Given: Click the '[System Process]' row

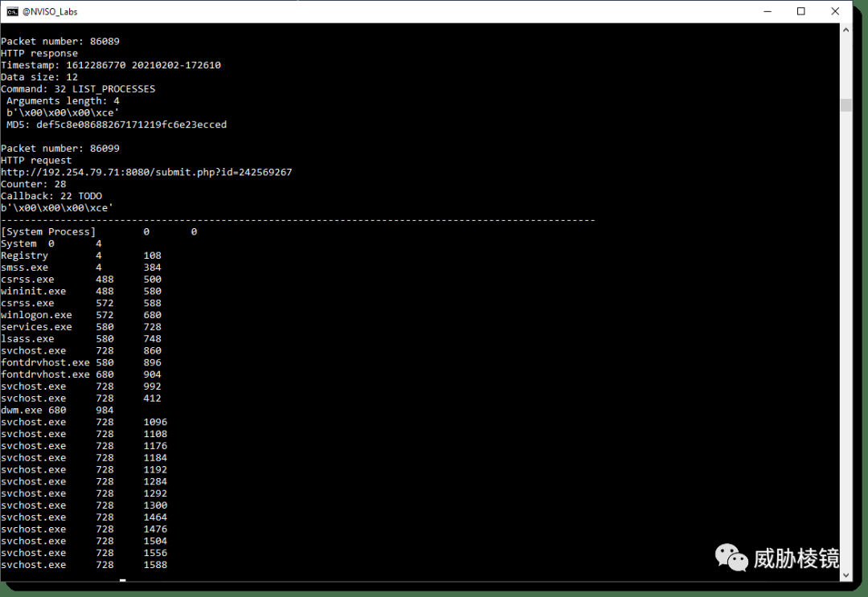Looking at the screenshot, I should [99, 232].
